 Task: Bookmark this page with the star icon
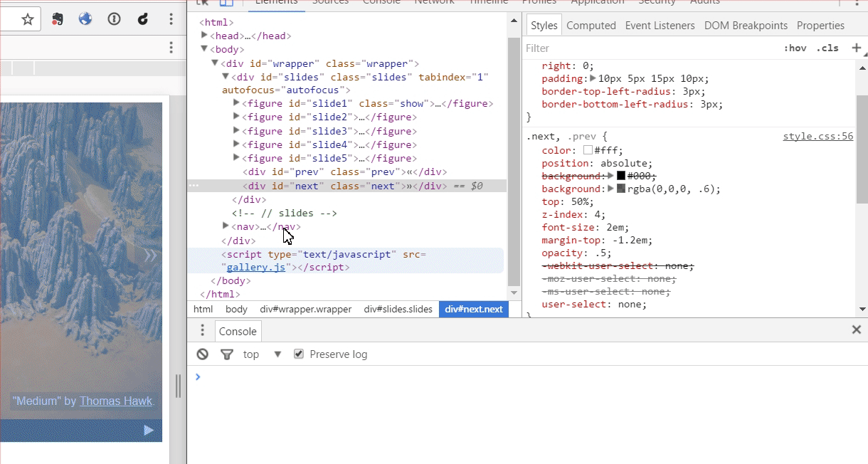point(28,19)
